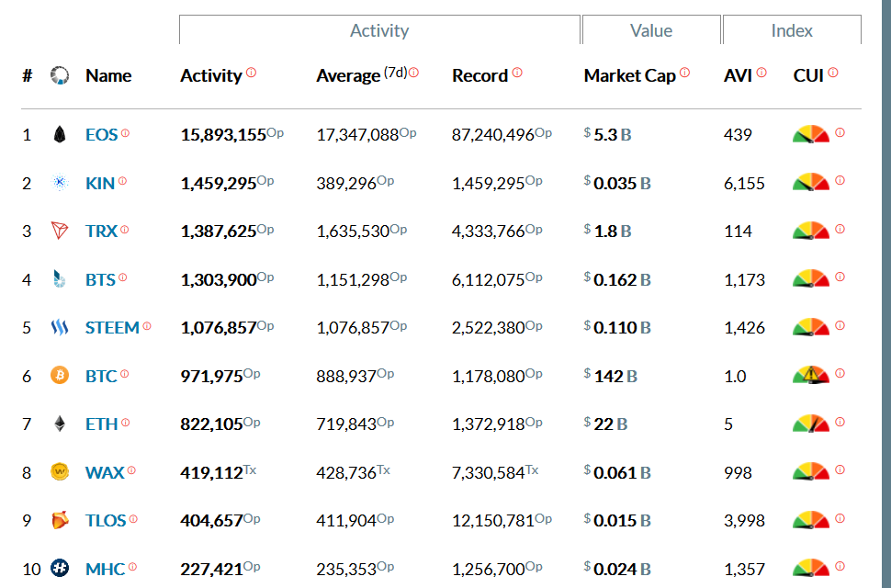Click the WAX coin logo icon
Screen dimensions: 891x588
60,471
